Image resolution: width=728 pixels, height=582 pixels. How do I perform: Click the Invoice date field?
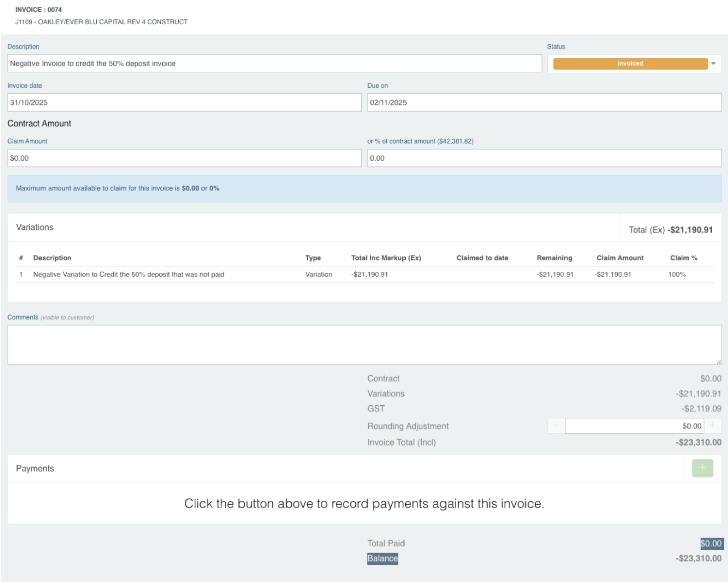click(184, 103)
